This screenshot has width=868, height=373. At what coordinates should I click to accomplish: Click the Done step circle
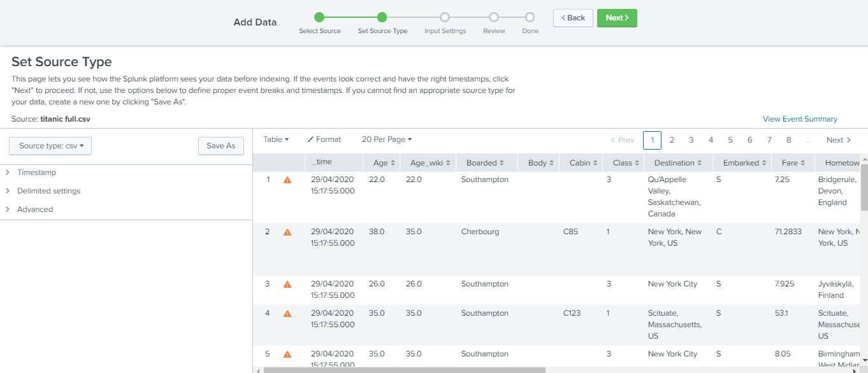point(530,17)
